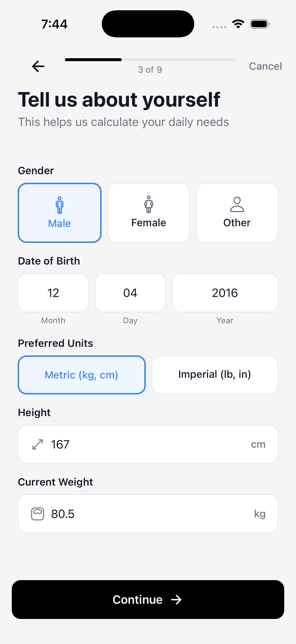Tap the battery indicator
The image size is (296, 644).
(x=259, y=24)
